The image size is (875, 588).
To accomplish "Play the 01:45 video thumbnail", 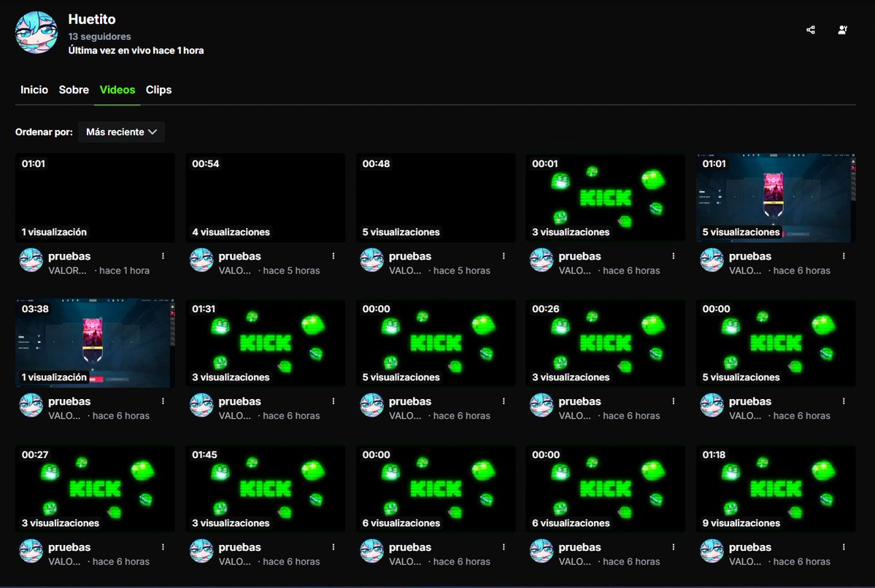I will click(x=266, y=490).
